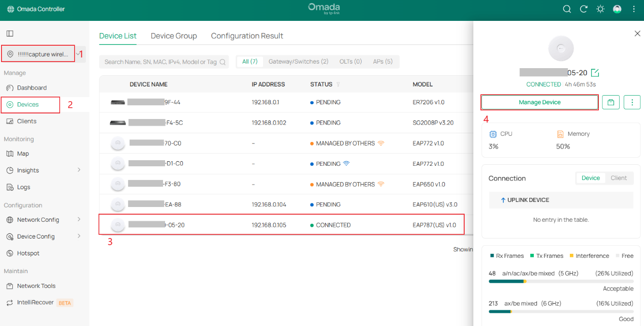Filter devices by All (7)
Image resolution: width=644 pixels, height=326 pixels.
(250, 62)
